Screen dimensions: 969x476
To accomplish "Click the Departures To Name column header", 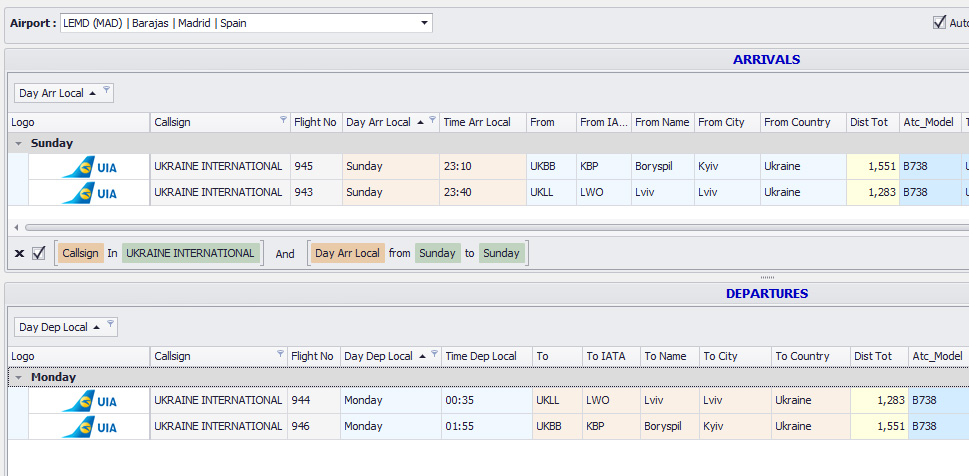I will [670, 356].
